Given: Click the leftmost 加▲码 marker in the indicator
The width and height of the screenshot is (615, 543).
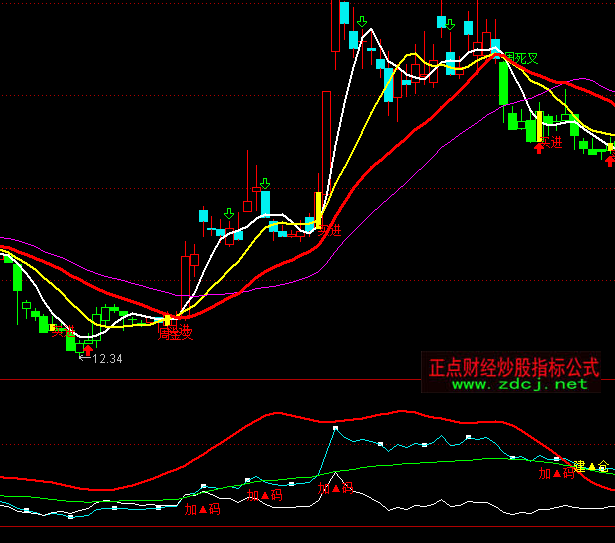Looking at the screenshot, I should tap(201, 509).
